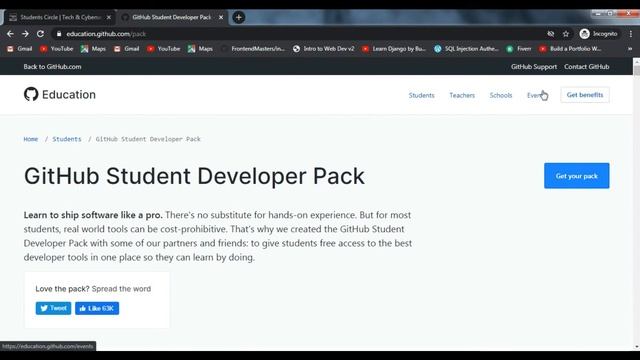Viewport: 640px width, 360px height.
Task: Click the GitHub Octocat logo
Action: point(31,94)
